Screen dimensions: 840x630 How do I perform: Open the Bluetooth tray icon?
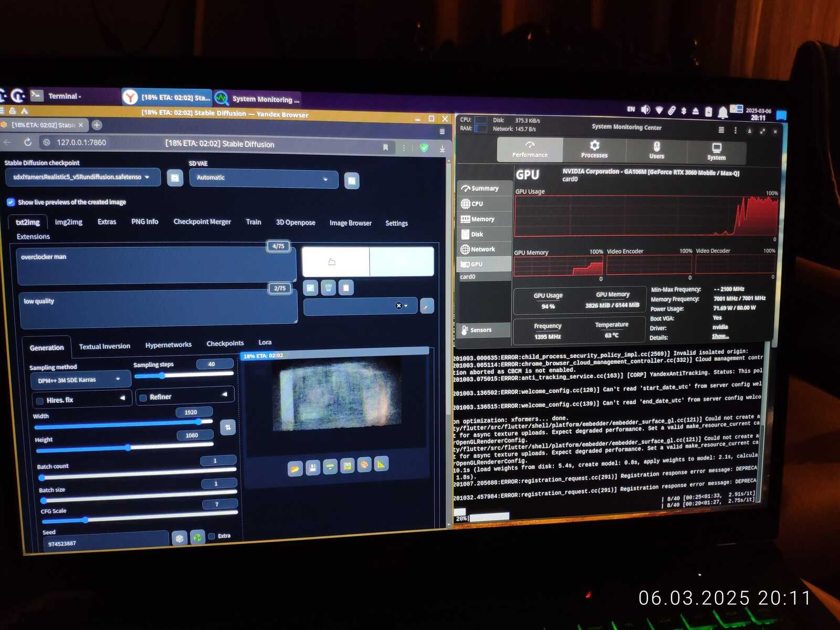[x=684, y=110]
